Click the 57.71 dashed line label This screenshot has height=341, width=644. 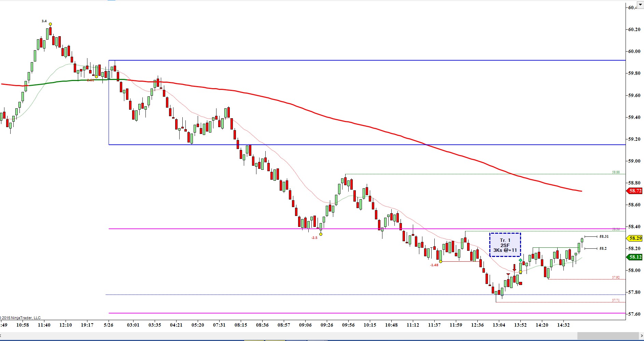click(x=616, y=300)
